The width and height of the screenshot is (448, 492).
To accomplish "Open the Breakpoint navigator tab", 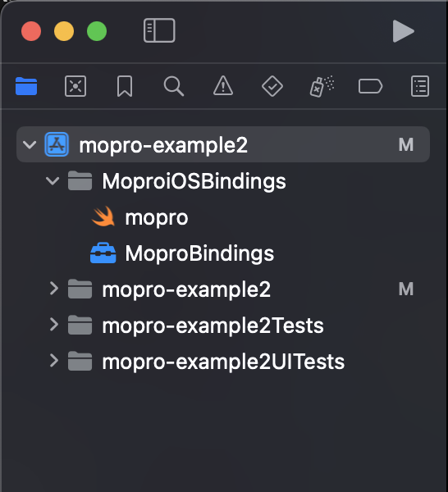I will click(x=370, y=86).
